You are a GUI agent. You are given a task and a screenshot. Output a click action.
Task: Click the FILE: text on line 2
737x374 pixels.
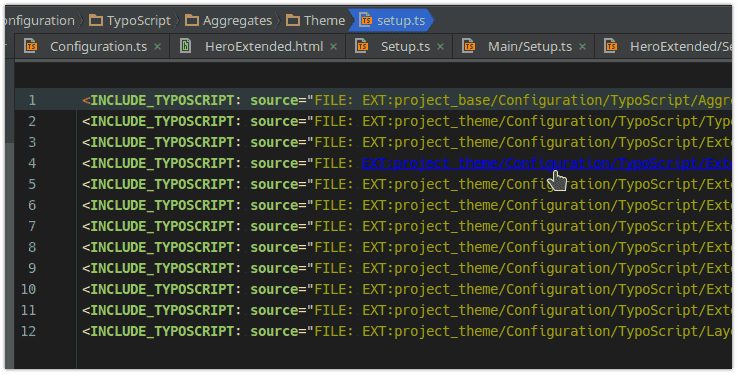(333, 121)
